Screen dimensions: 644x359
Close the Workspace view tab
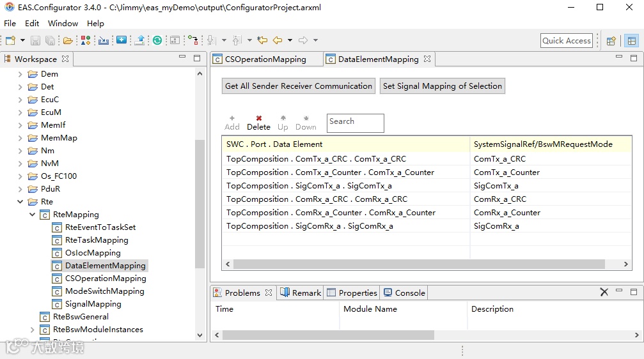click(65, 59)
